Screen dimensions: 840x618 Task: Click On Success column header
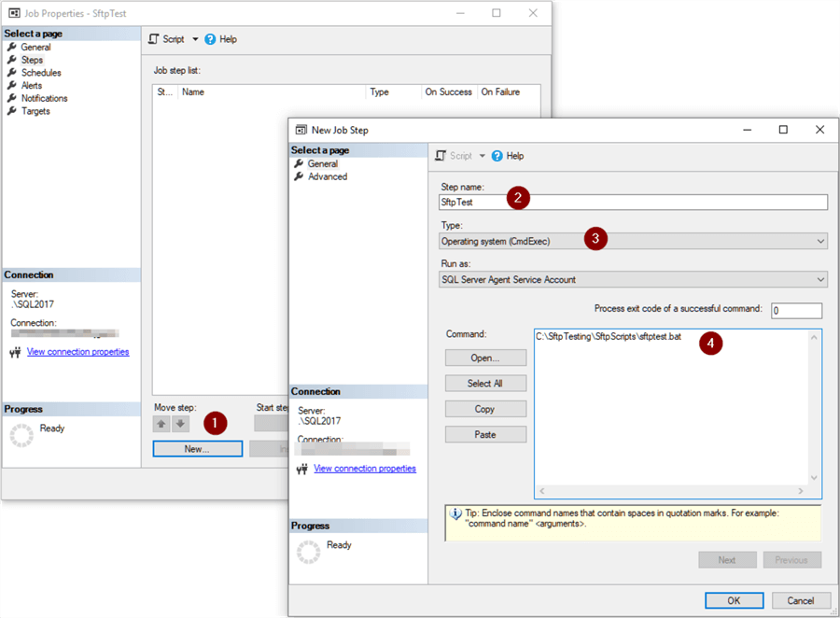click(449, 92)
